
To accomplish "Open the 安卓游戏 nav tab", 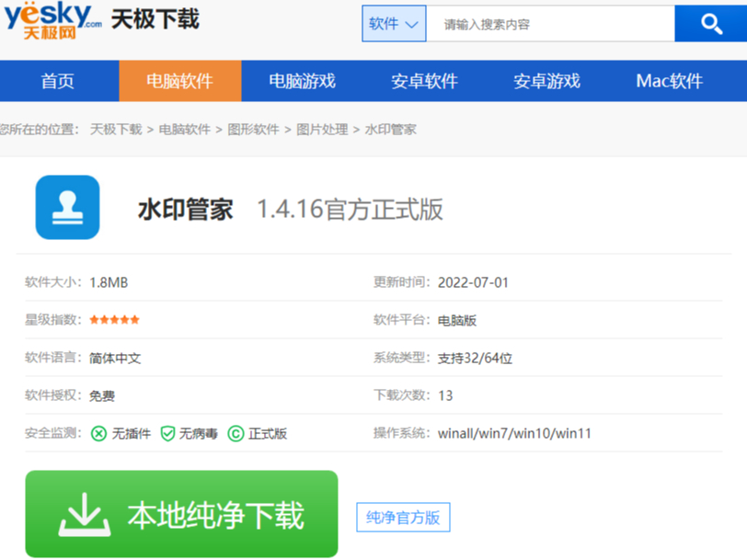I will pyautogui.click(x=546, y=81).
